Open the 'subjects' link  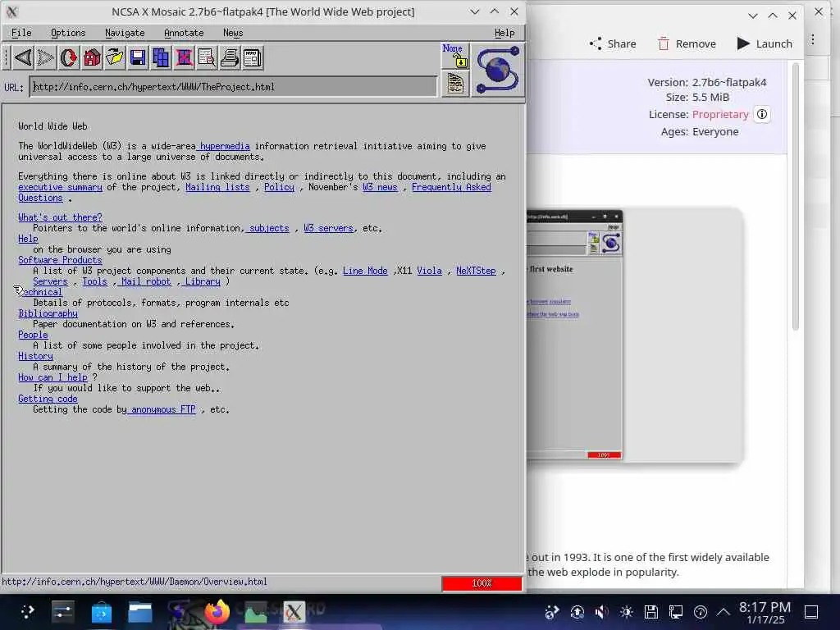269,228
